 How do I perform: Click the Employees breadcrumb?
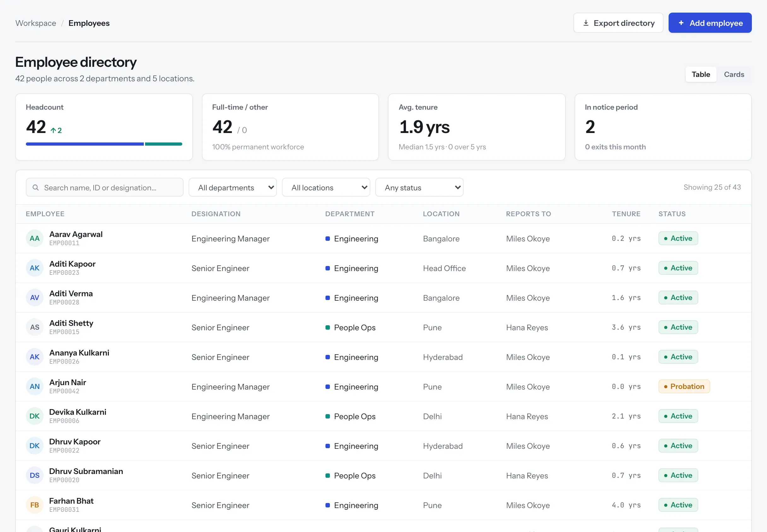tap(89, 23)
